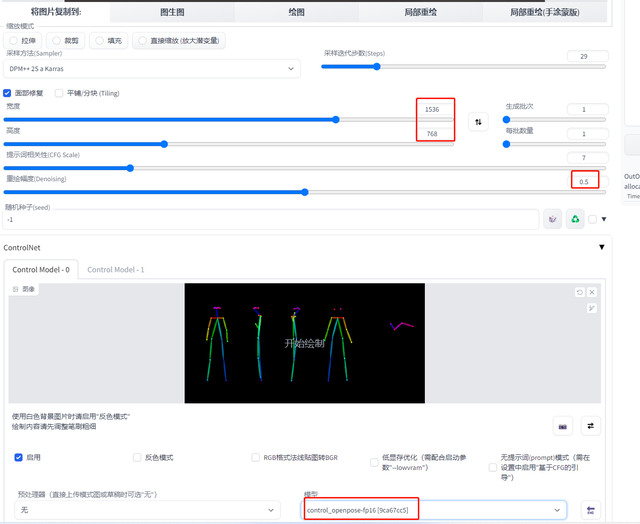Remove the ControlNet pose image
Image resolution: width=640 pixels, height=524 pixels.
point(592,292)
